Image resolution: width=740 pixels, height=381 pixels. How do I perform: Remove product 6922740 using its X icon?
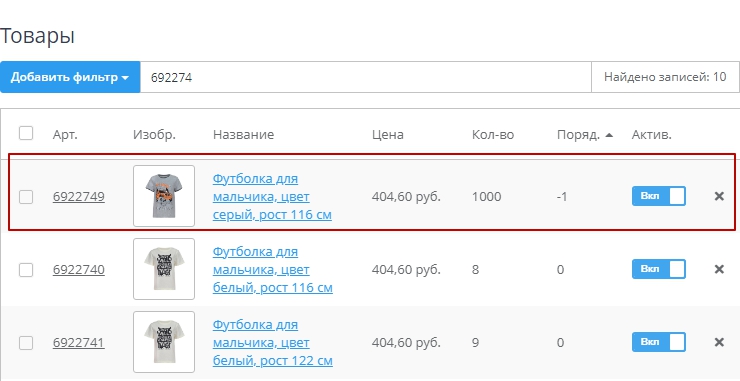719,269
